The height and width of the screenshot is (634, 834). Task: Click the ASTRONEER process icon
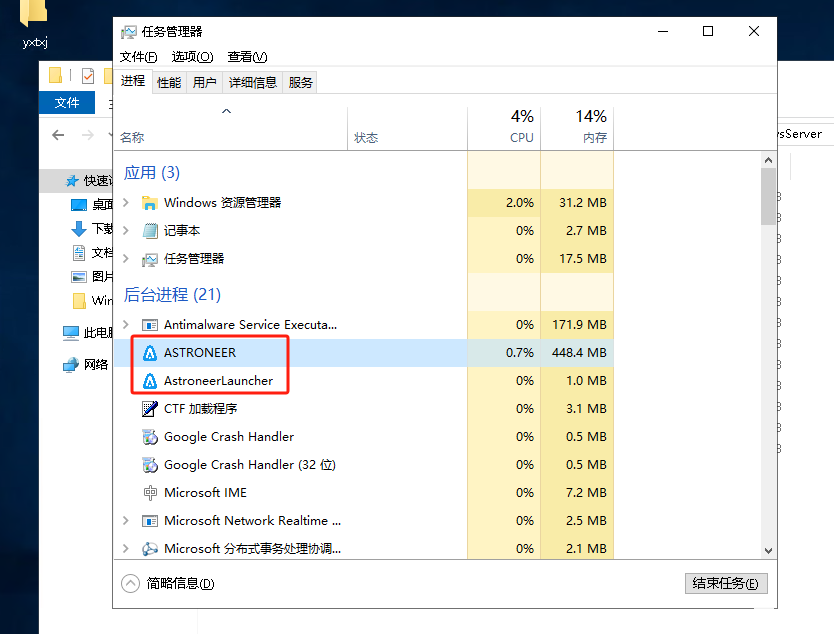[x=150, y=353]
